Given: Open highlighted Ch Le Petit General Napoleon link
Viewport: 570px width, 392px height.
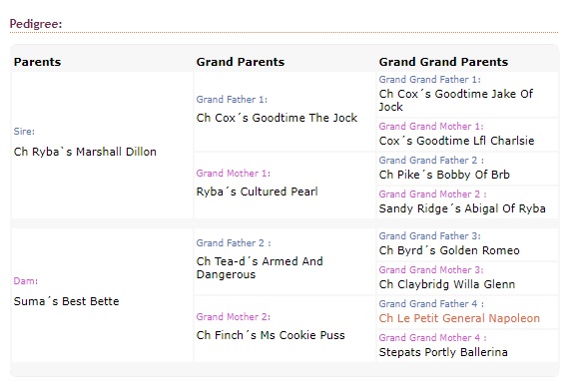Looking at the screenshot, I should click(459, 318).
